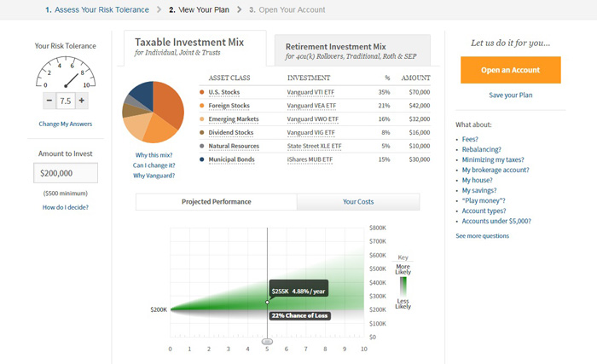Click U.S. Stocks asset class
Viewport: 597px width, 364px height.
click(223, 92)
